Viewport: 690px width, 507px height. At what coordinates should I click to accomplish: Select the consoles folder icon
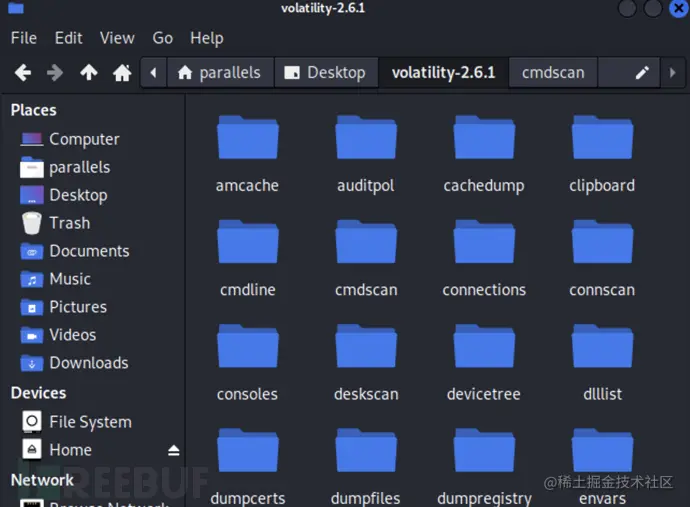pos(247,346)
